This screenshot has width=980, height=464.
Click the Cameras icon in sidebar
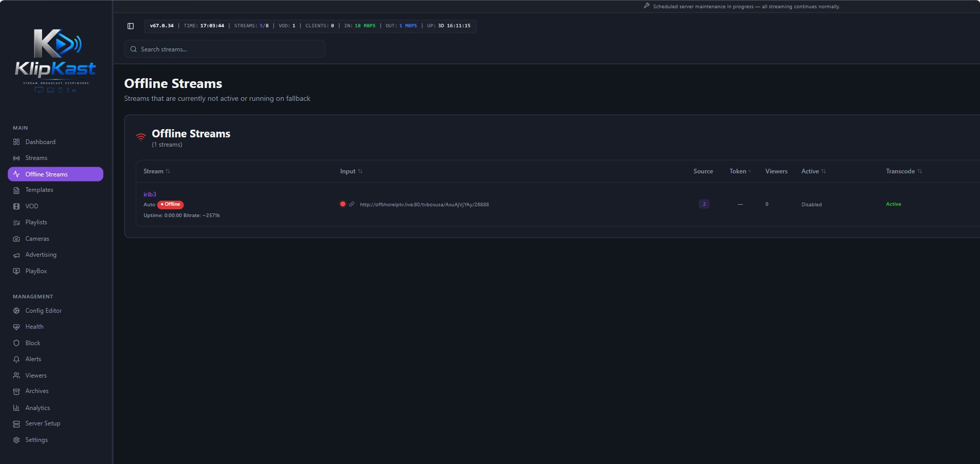click(x=16, y=239)
